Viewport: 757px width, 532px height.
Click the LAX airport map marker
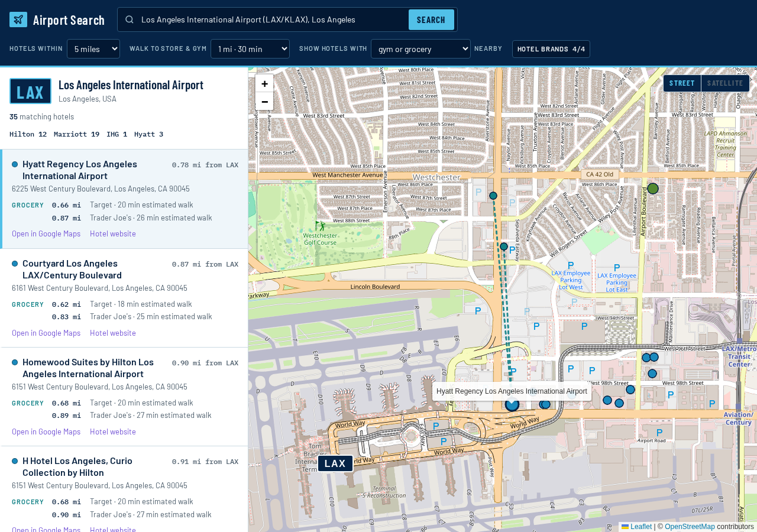pyautogui.click(x=335, y=463)
